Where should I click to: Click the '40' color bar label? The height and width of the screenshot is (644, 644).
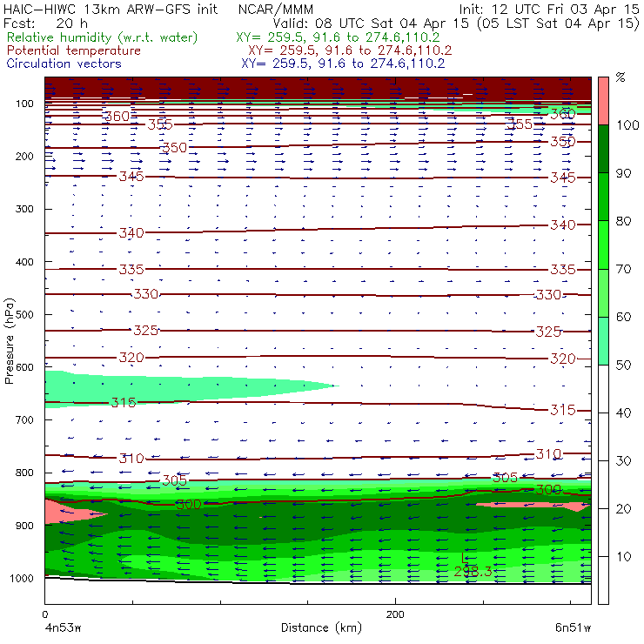(x=623, y=413)
